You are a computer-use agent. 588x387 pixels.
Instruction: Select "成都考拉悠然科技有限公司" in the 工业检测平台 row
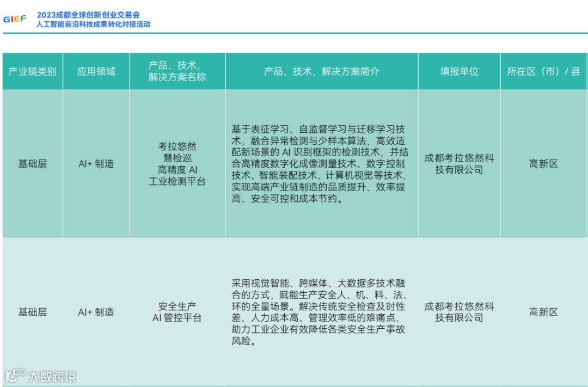460,164
